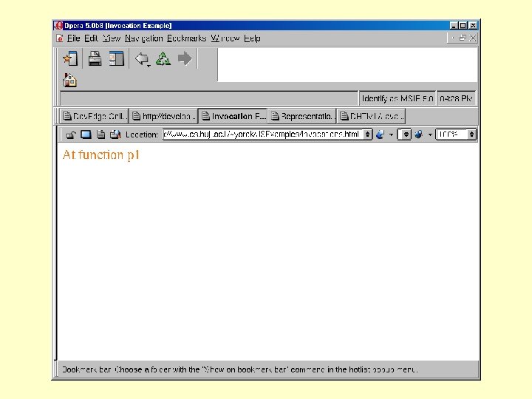Click the 'At function p1' page text

tap(101, 154)
